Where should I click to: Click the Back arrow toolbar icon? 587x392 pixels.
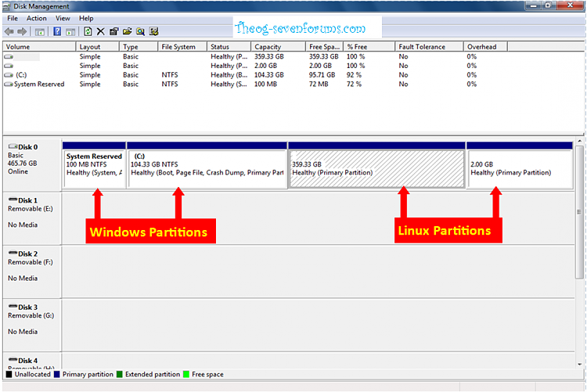pos(9,31)
